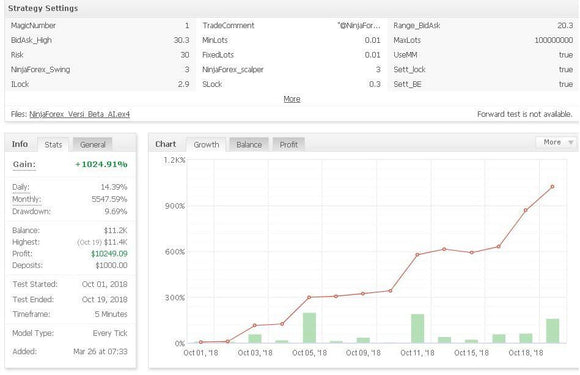This screenshot has height=375, width=580.
Task: Click the last green profit bar on the right
Action: click(553, 331)
